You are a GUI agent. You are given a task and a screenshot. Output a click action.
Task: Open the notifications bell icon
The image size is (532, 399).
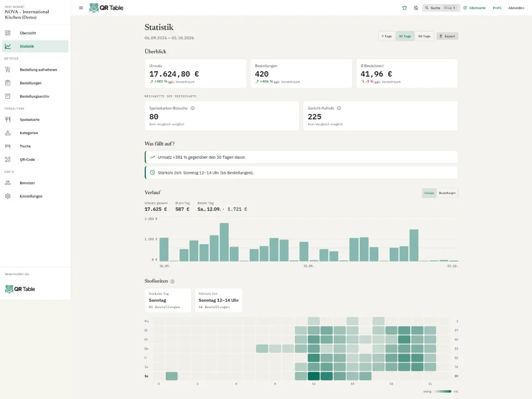(x=404, y=8)
